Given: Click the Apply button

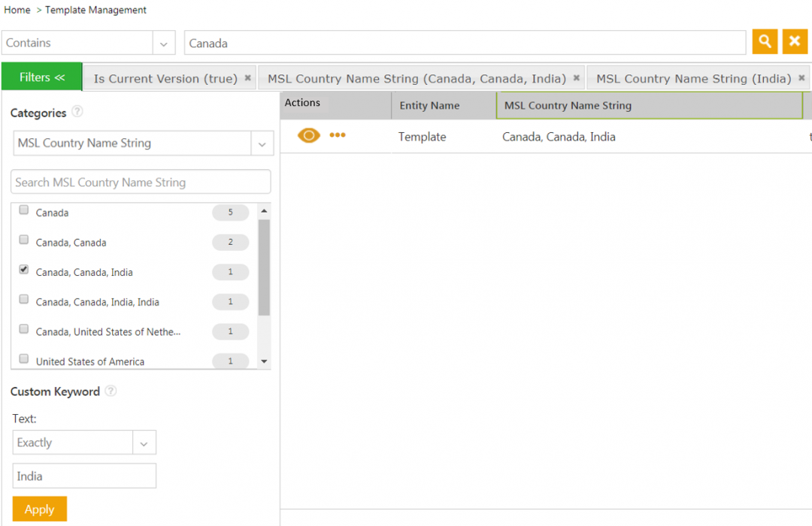Looking at the screenshot, I should pos(40,509).
